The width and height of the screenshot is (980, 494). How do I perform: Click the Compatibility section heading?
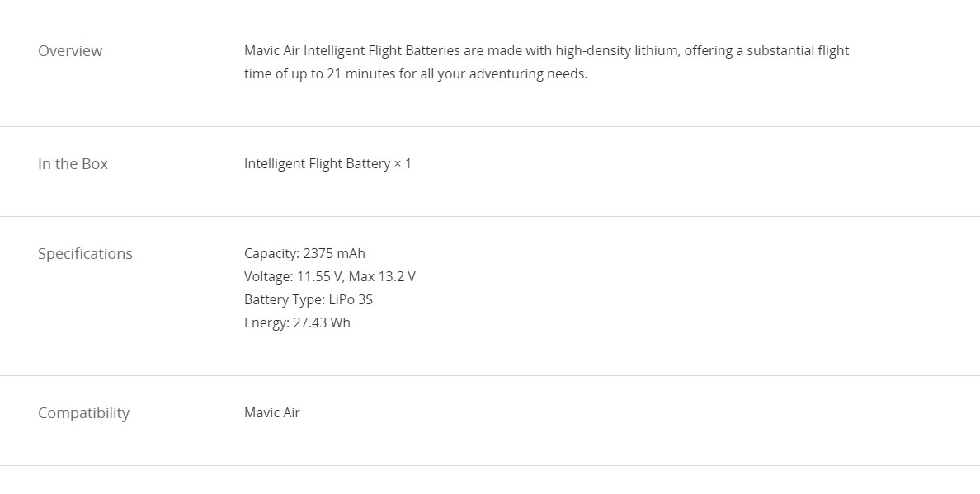(x=84, y=413)
